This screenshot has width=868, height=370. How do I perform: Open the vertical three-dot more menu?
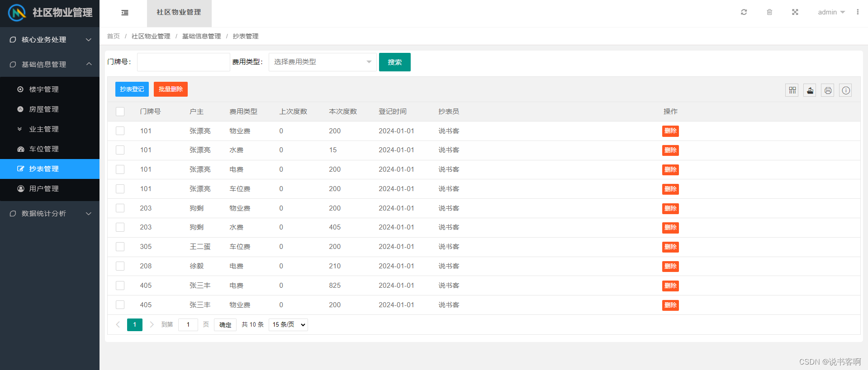coord(858,12)
